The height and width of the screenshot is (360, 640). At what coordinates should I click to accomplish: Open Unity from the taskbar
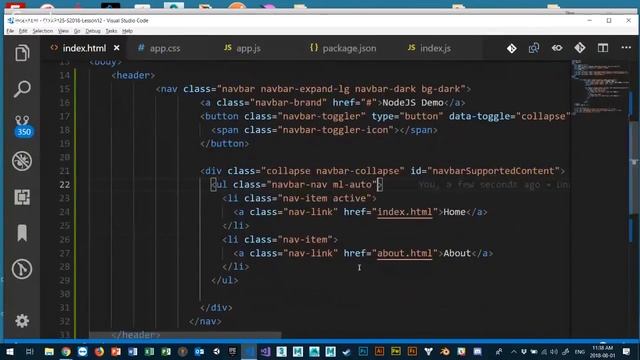tap(216, 351)
